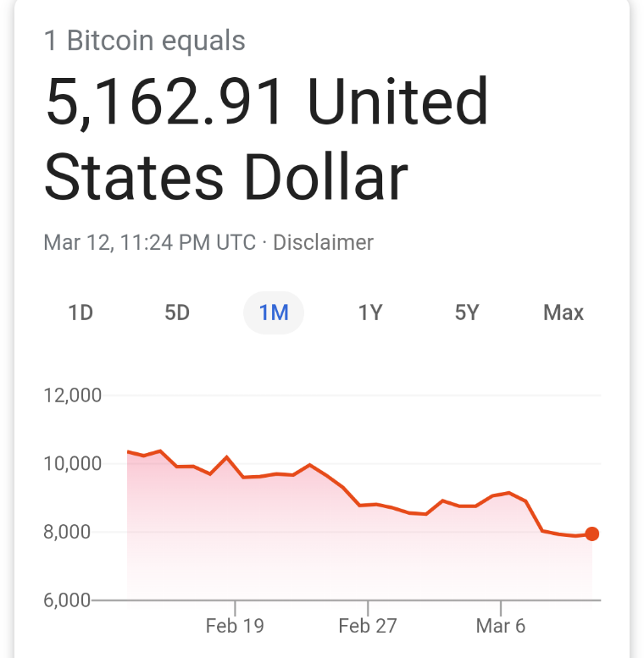This screenshot has height=658, width=644.
Task: Choose the highlighted 1M range tab
Action: [x=274, y=313]
